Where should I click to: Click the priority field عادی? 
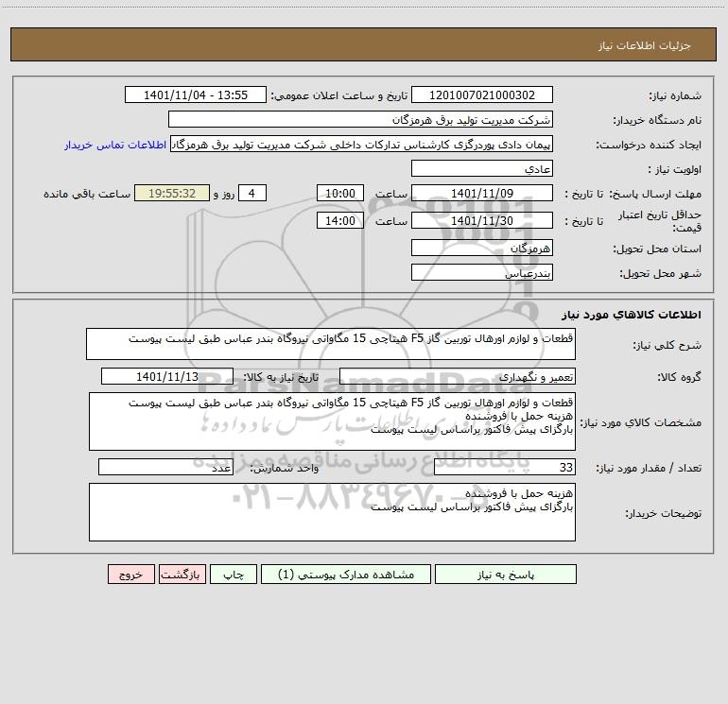(482, 169)
